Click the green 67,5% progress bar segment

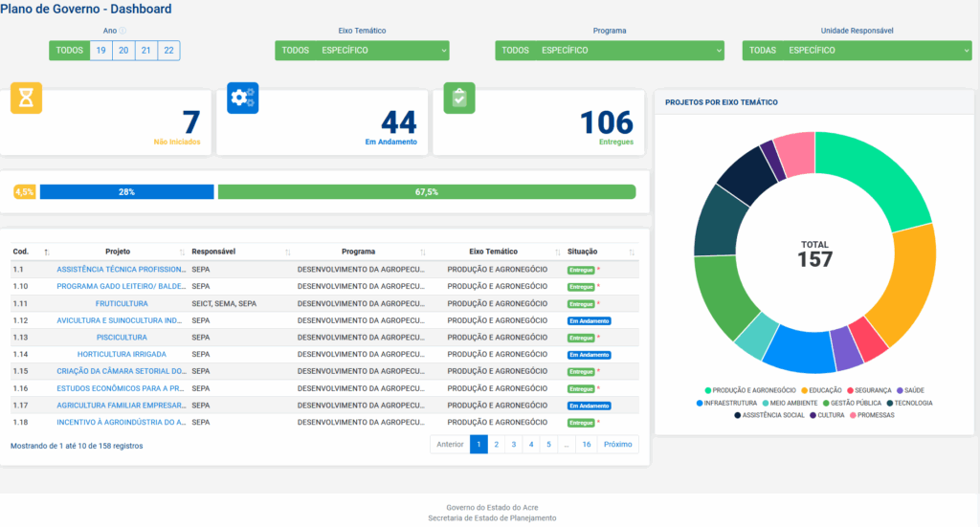click(427, 192)
